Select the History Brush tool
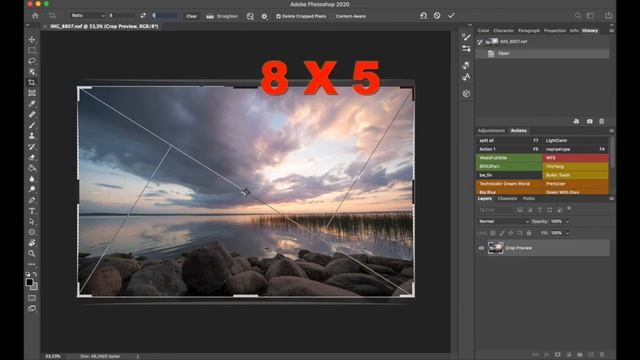Screen dimensions: 640x360 (x=32, y=147)
